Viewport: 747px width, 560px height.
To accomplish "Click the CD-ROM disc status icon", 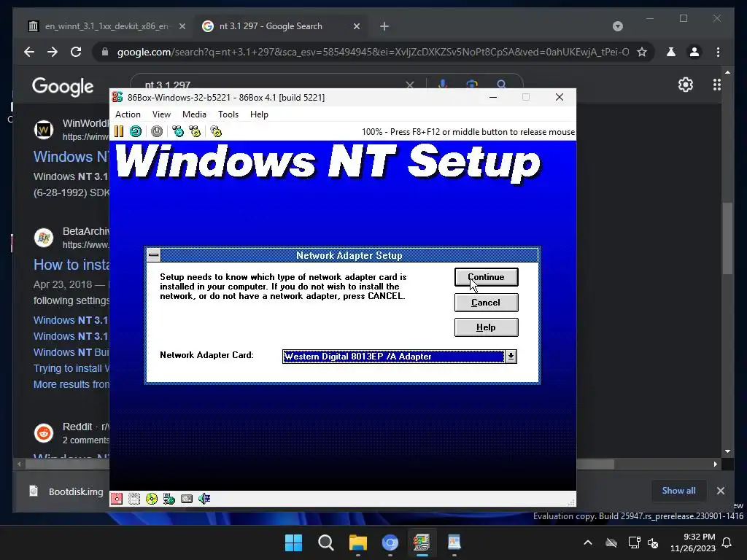I will coord(152,499).
